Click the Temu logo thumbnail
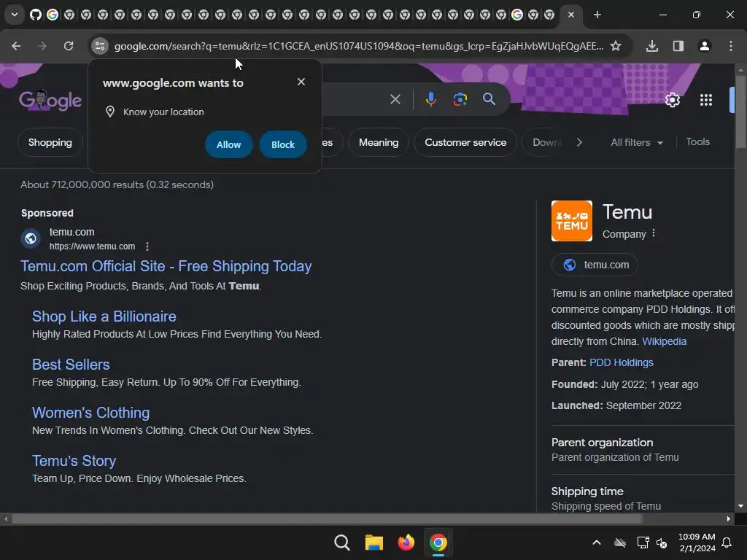The width and height of the screenshot is (747, 560). tap(572, 221)
